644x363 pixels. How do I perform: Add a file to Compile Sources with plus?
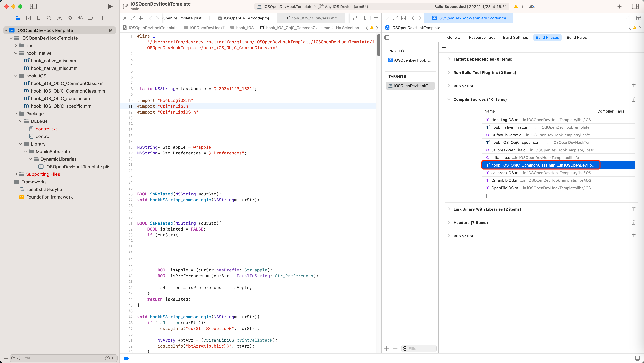click(x=486, y=196)
